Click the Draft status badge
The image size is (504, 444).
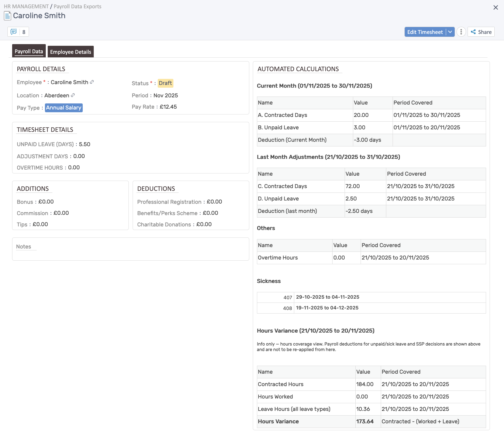165,83
